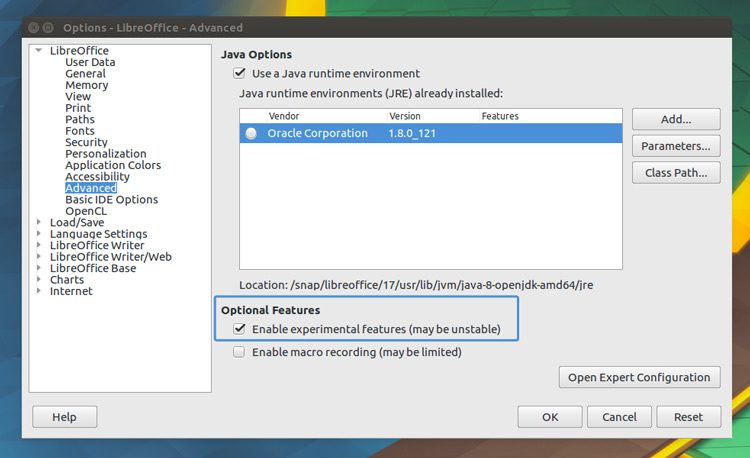750x458 pixels.
Task: Confirm with the OK button
Action: (550, 417)
